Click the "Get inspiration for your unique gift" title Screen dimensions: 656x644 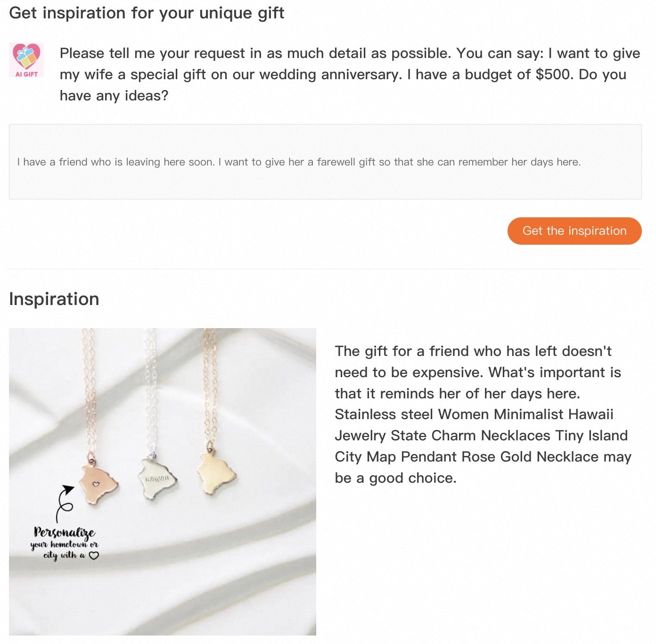coord(147,13)
